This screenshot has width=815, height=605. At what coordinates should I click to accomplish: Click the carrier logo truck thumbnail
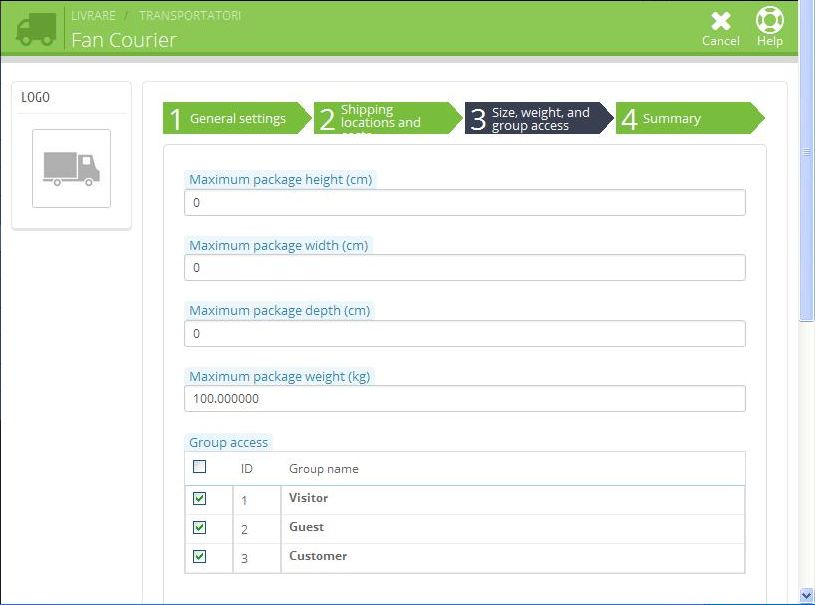[71, 168]
